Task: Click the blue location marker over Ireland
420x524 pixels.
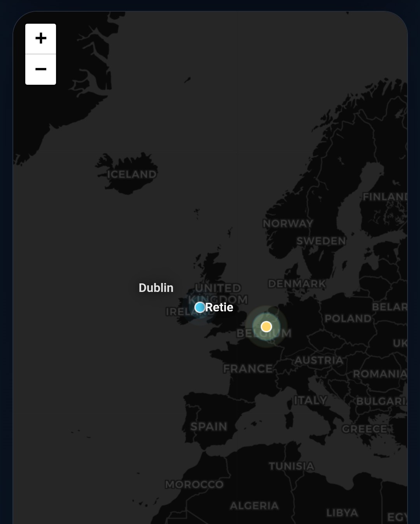Action: pyautogui.click(x=200, y=307)
